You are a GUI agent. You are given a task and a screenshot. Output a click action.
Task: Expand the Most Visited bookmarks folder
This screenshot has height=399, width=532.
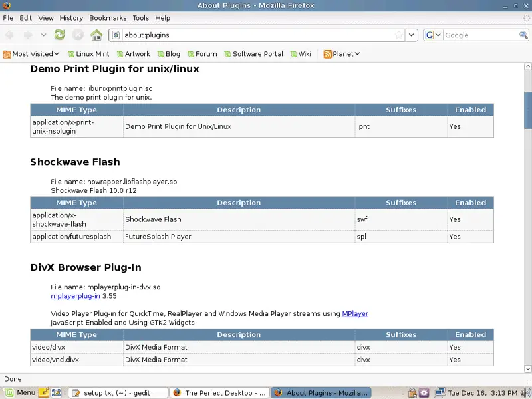pyautogui.click(x=31, y=54)
